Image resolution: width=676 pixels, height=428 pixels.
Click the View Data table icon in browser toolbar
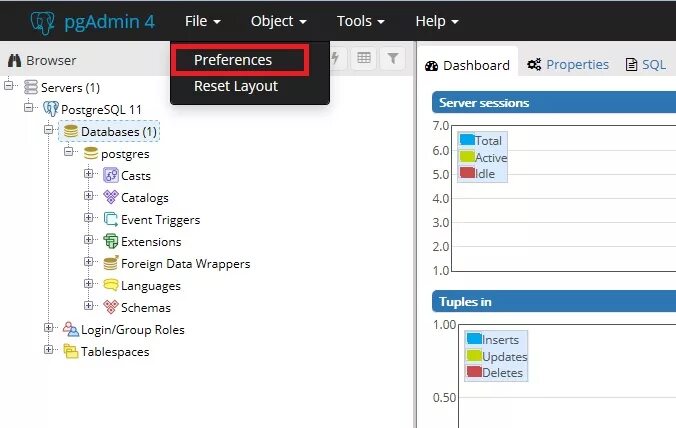pyautogui.click(x=364, y=58)
